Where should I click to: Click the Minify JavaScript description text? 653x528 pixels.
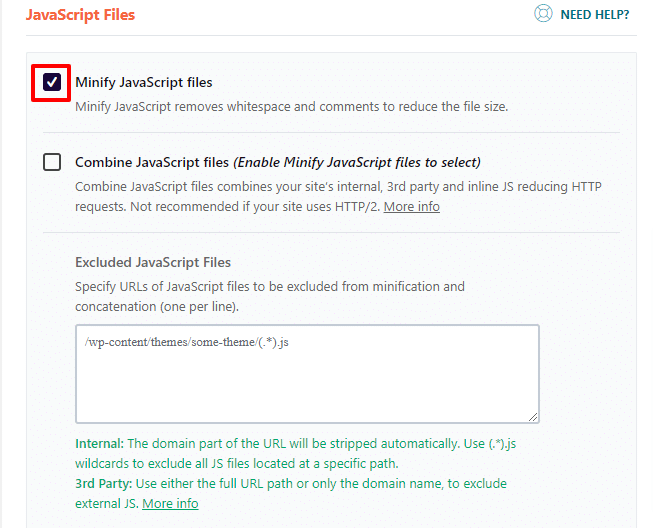tap(292, 107)
